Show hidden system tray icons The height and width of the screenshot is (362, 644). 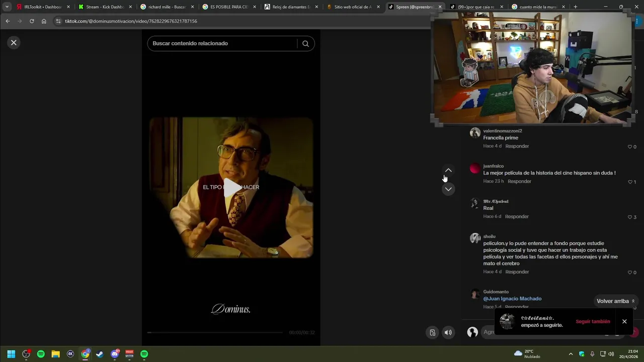(571, 354)
